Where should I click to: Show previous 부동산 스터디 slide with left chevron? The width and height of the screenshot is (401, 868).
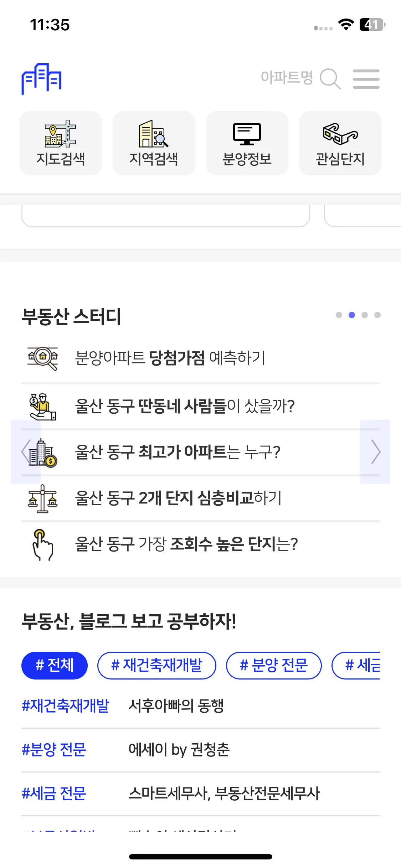[26, 452]
